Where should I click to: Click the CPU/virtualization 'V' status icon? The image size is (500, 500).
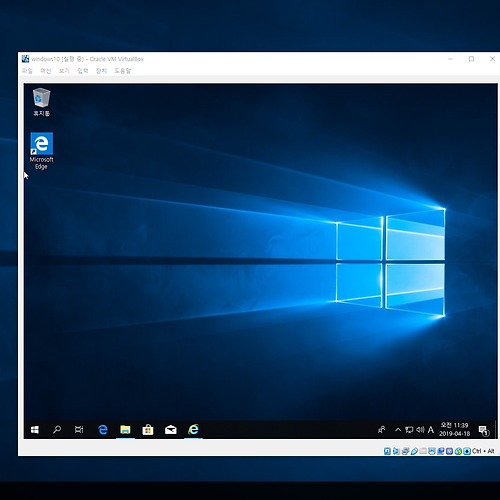[x=449, y=451]
